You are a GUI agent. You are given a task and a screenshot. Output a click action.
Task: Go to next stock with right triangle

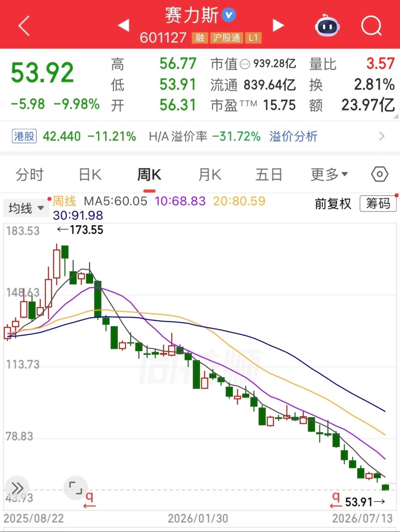click(x=278, y=25)
